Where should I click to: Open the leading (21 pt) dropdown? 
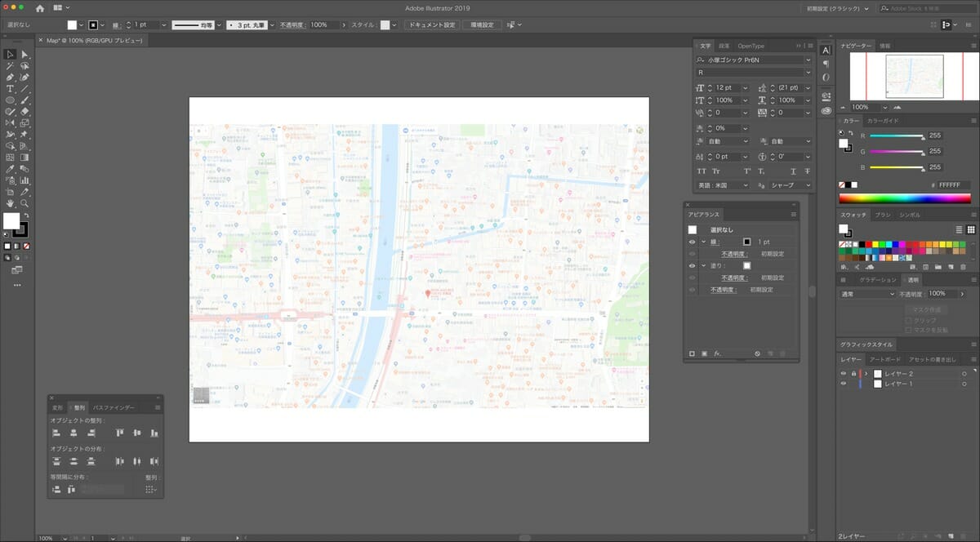click(808, 87)
